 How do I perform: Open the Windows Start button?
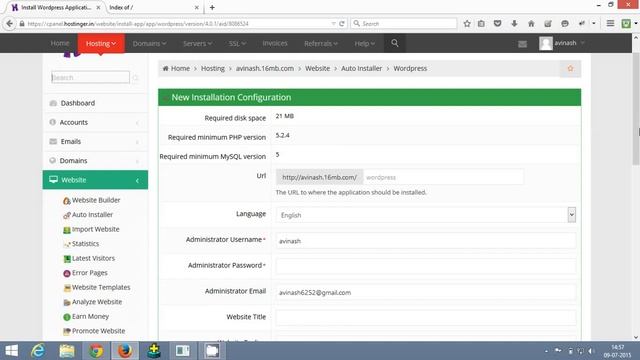click(11, 351)
